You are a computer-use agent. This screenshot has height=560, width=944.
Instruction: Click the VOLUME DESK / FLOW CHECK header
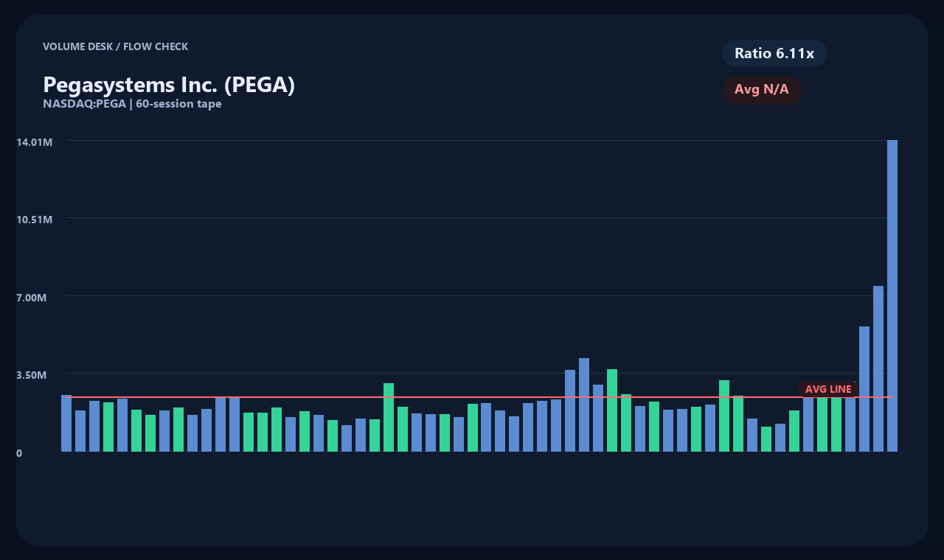tap(115, 46)
